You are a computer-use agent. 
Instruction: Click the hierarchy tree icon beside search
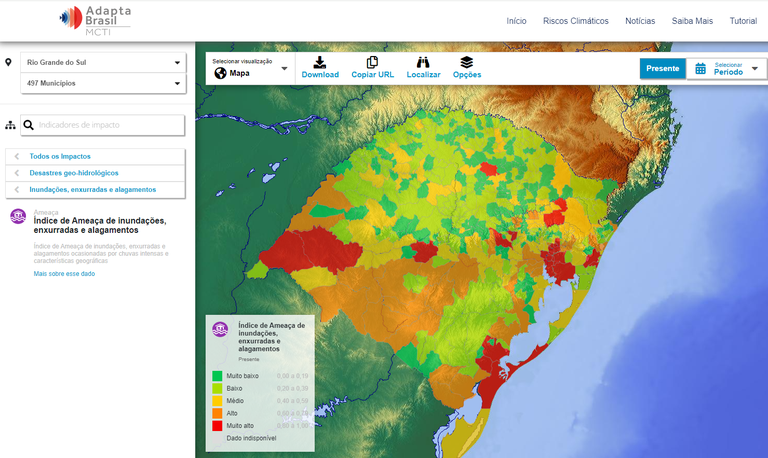10,125
